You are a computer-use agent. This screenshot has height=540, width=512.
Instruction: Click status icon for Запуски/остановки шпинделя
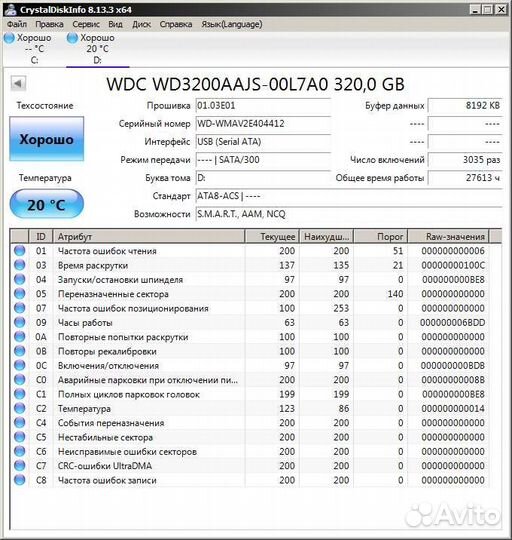click(x=20, y=279)
